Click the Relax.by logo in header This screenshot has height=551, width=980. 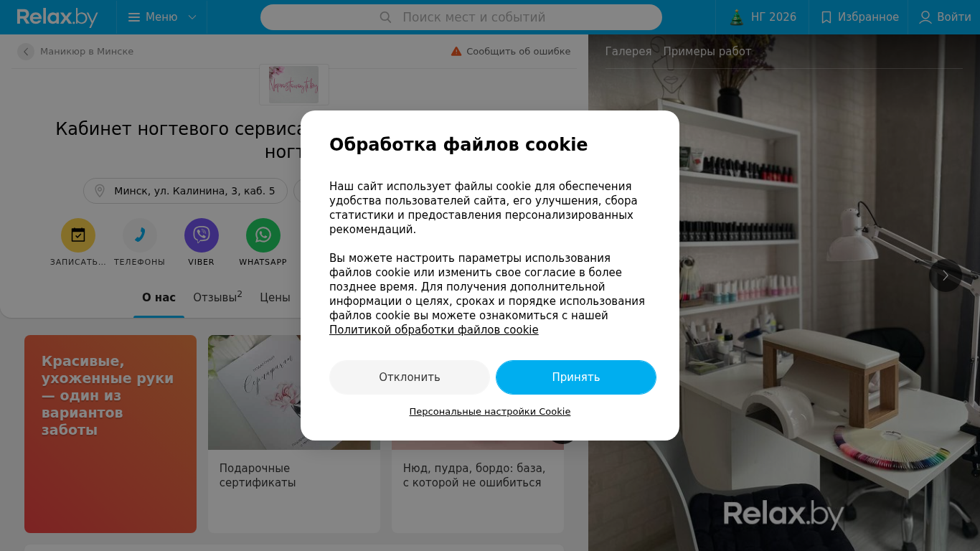pos(57,17)
